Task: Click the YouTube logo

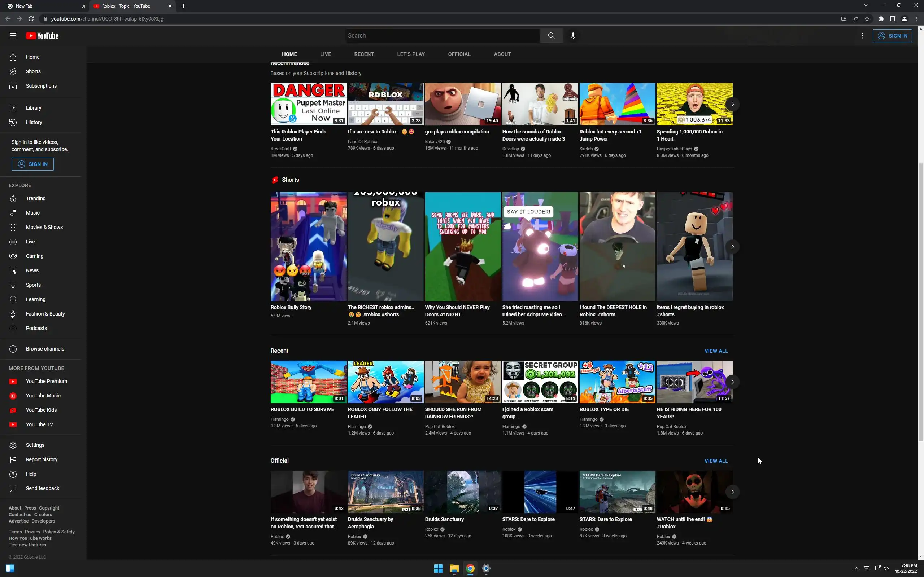Action: click(42, 36)
